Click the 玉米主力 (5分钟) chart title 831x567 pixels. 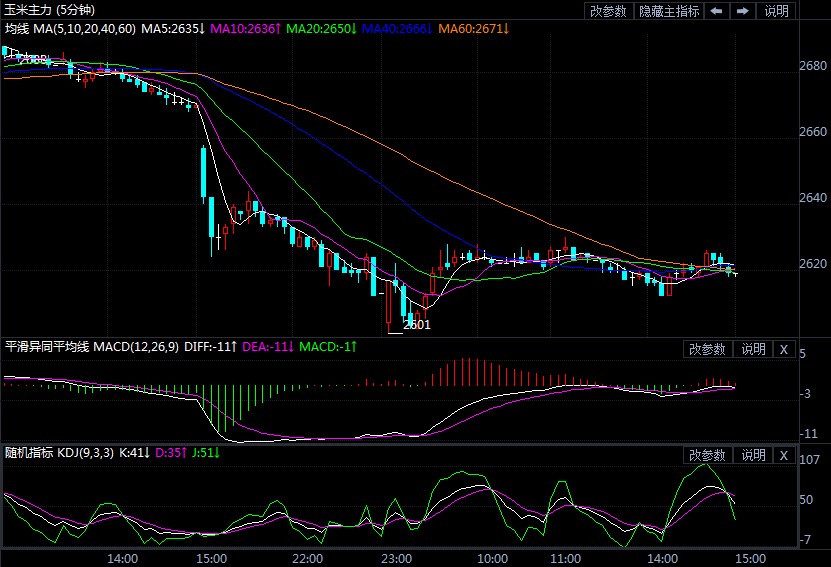coord(49,10)
